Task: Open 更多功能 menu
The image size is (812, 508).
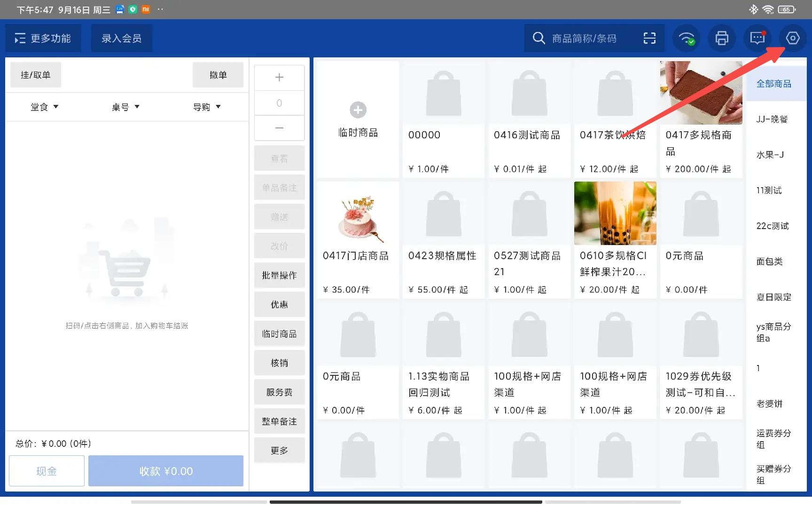Action: pyautogui.click(x=43, y=38)
